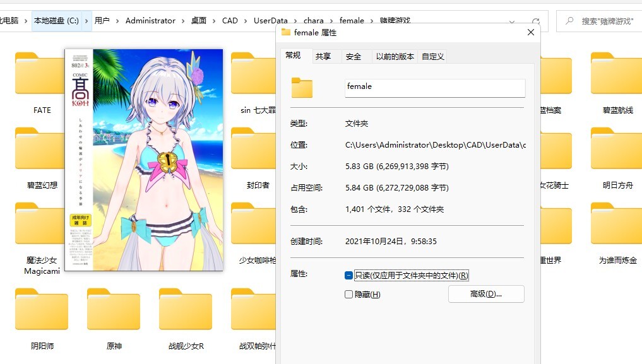Switch to the 以前的版本 tab
Screen dimensions: 642x364
pos(395,56)
